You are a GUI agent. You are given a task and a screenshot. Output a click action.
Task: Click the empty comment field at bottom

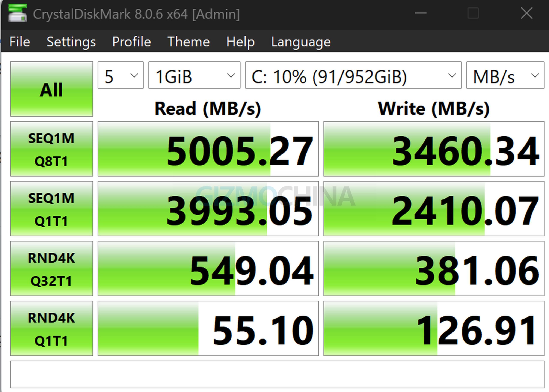click(277, 374)
